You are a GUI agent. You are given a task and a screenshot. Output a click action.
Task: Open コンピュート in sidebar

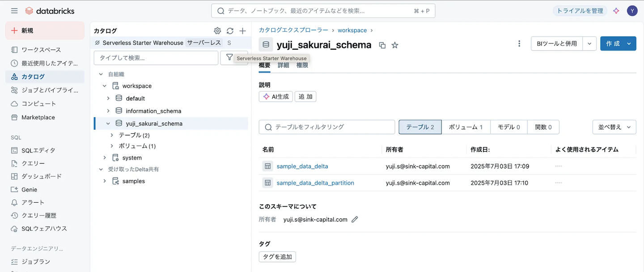point(45,103)
